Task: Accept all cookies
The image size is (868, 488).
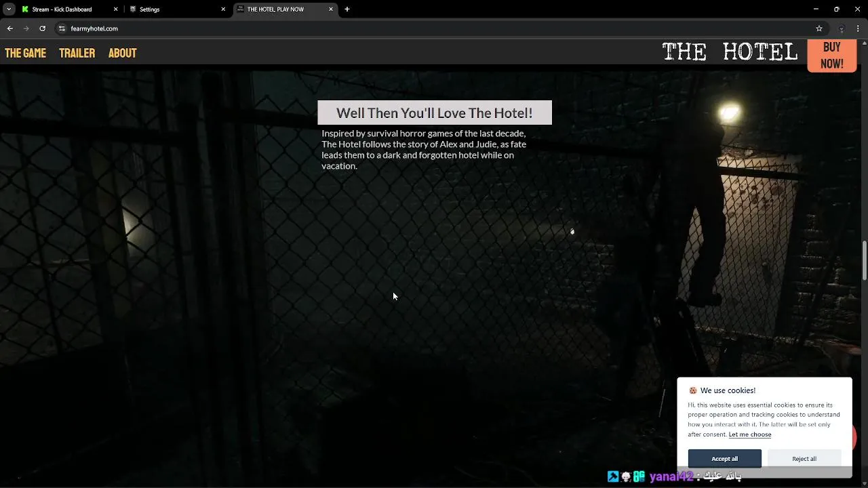Action: (724, 459)
